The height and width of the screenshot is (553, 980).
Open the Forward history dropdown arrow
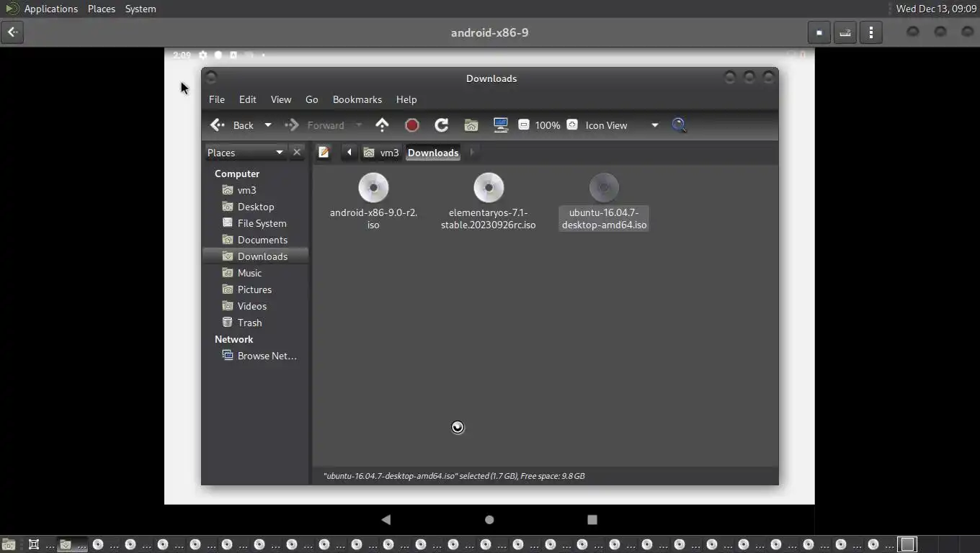coord(359,125)
